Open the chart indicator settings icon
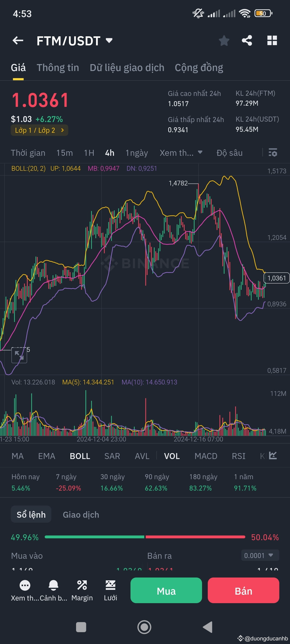Screen dimensions: 290x644 273,153
